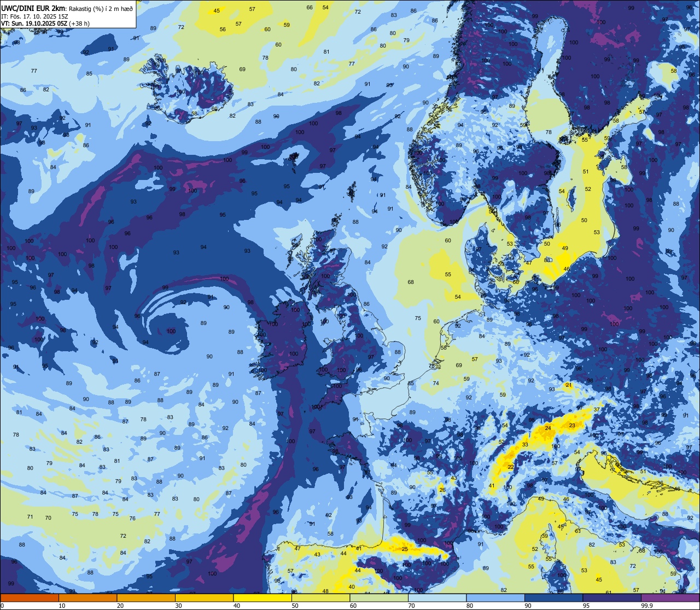Click the humidity value "37" on the map
Image resolution: width=700 pixels, height=610 pixels.
point(597,409)
